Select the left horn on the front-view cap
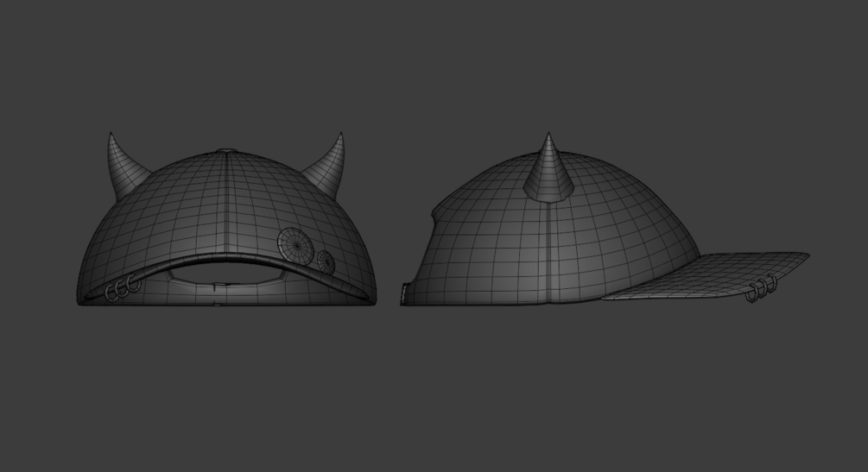The height and width of the screenshot is (472, 868). (123, 166)
